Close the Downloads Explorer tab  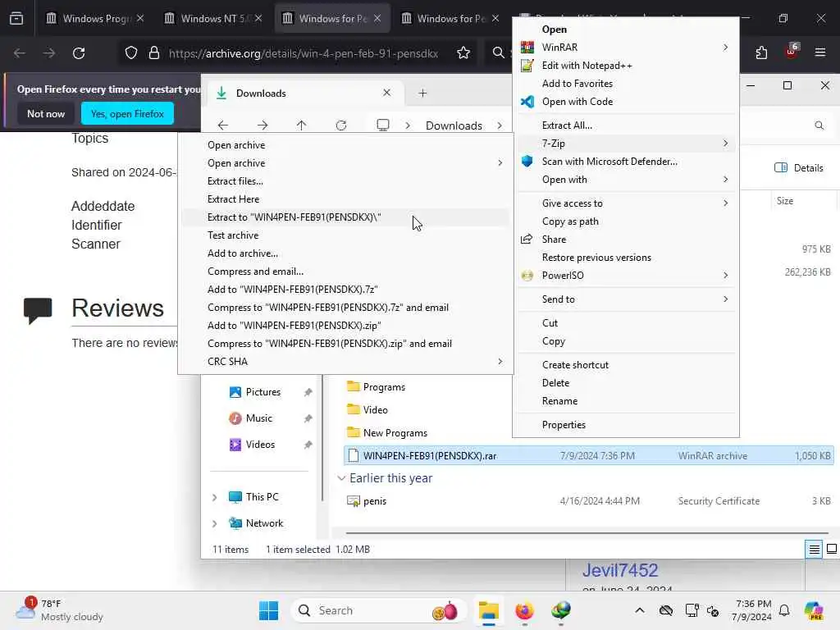click(387, 93)
